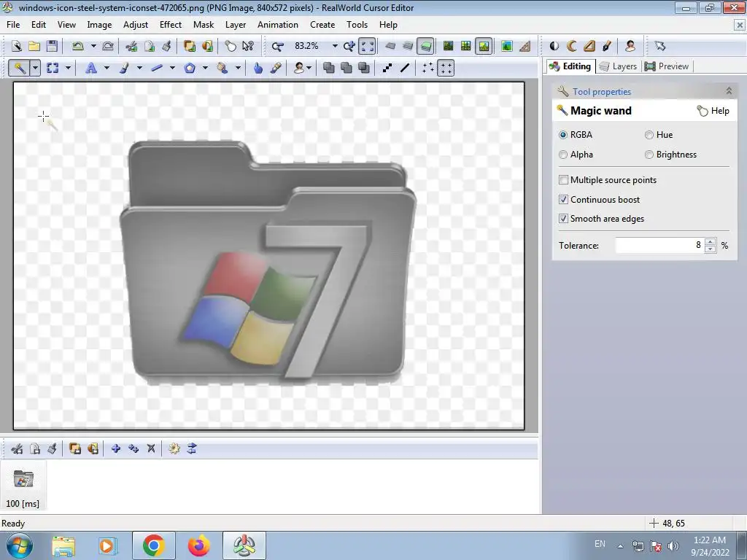Expand the Brush tool dropdown arrow

(x=139, y=68)
